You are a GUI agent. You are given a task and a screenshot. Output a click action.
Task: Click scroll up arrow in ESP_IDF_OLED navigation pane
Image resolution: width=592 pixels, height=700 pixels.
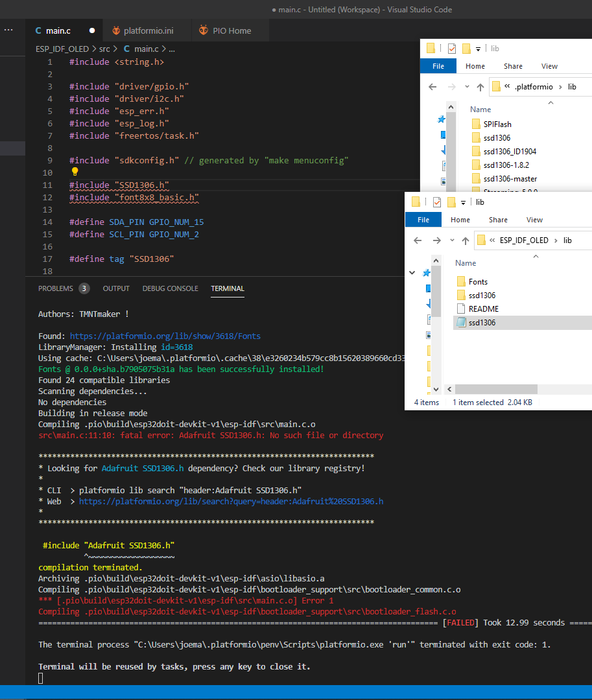click(x=436, y=261)
